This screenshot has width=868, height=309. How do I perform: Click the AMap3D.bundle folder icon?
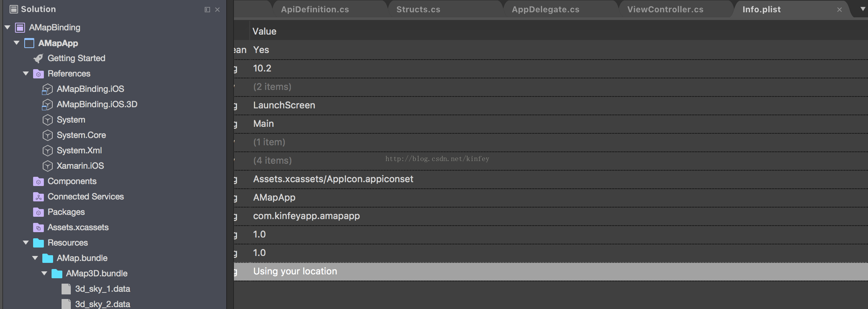(57, 274)
